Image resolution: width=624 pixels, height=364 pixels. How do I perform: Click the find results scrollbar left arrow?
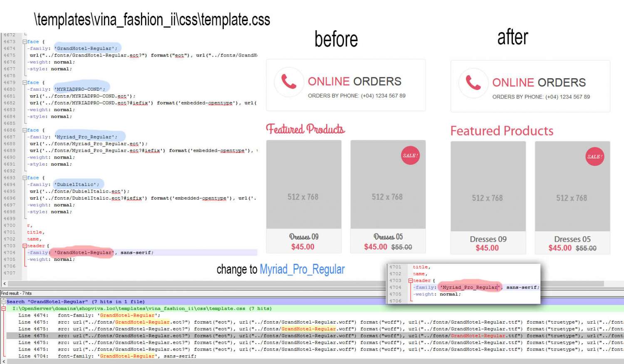(5, 362)
